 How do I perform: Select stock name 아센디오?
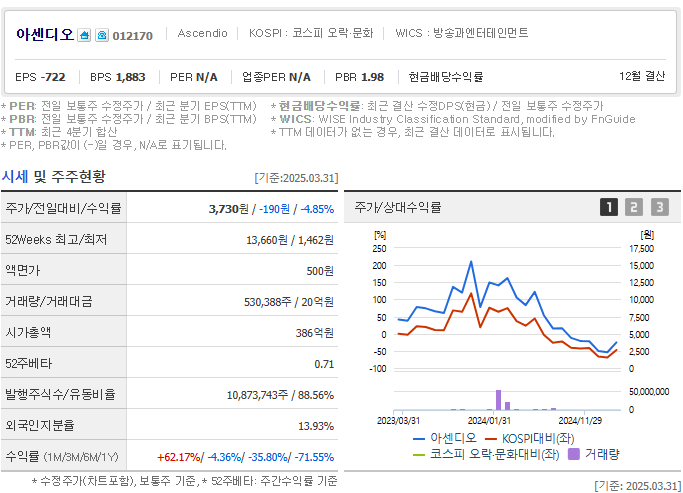coord(45,34)
